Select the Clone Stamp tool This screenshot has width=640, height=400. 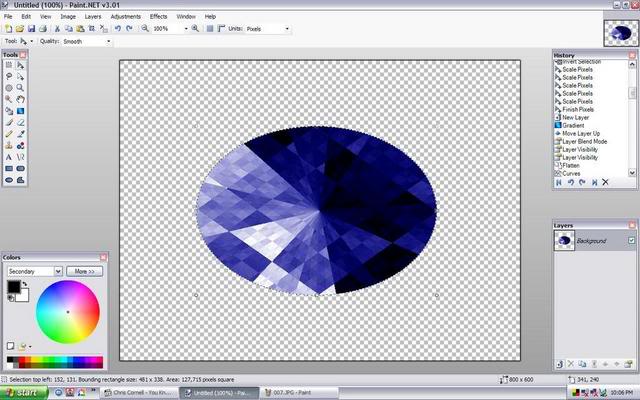coord(9,145)
